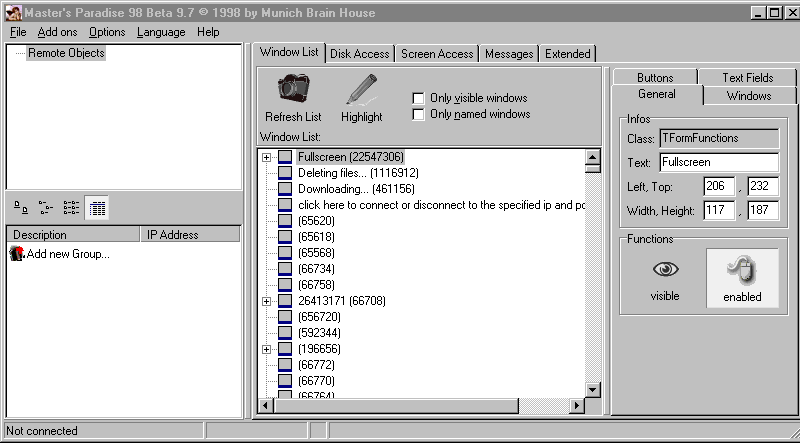Click the Add new Group icon
The width and height of the screenshot is (800, 443).
16,254
